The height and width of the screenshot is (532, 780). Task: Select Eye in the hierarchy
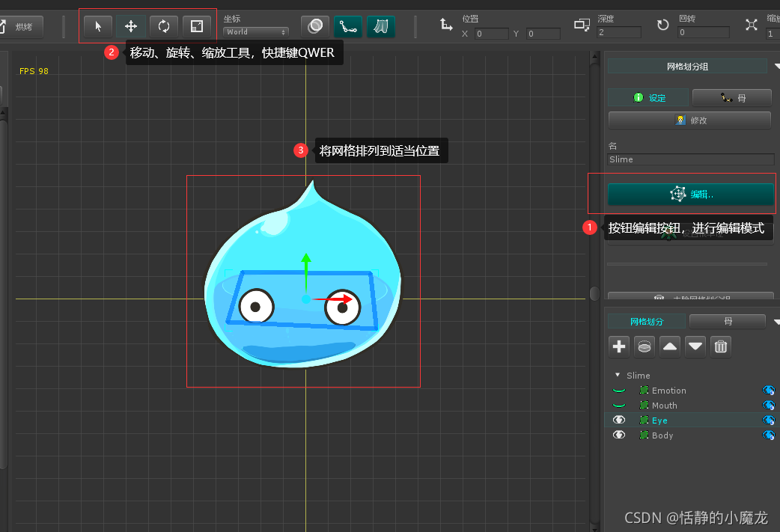[659, 420]
